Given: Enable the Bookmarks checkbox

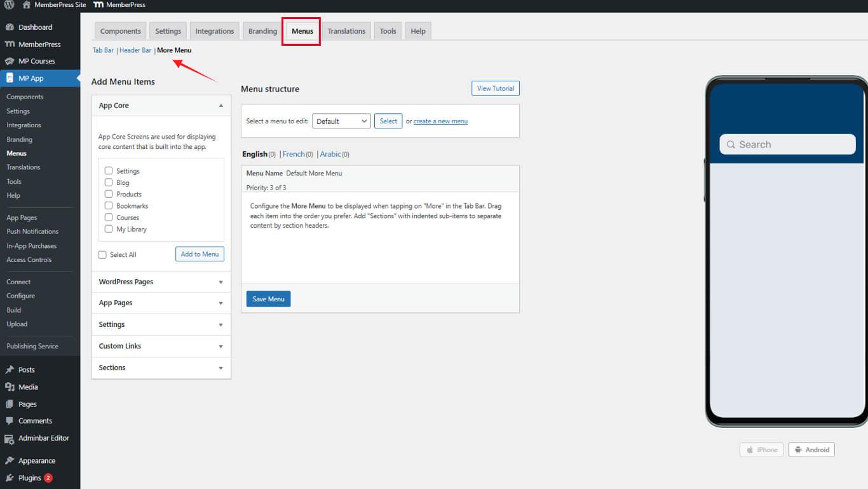Looking at the screenshot, I should click(109, 206).
